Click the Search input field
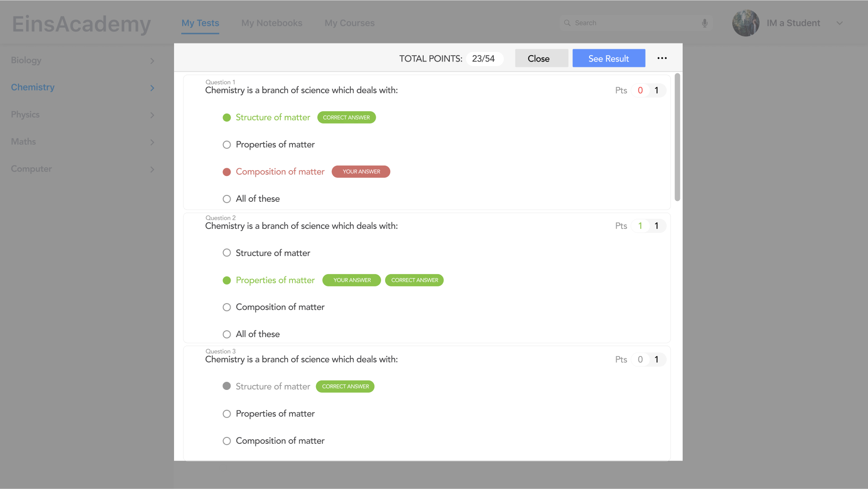Screen dimensions: 868x489 click(x=633, y=23)
